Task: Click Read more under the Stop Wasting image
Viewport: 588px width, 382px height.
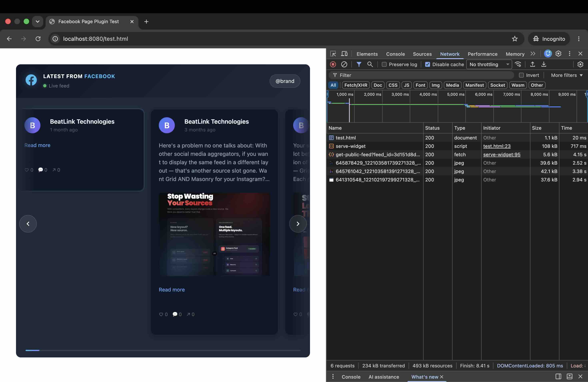Action: (x=171, y=289)
